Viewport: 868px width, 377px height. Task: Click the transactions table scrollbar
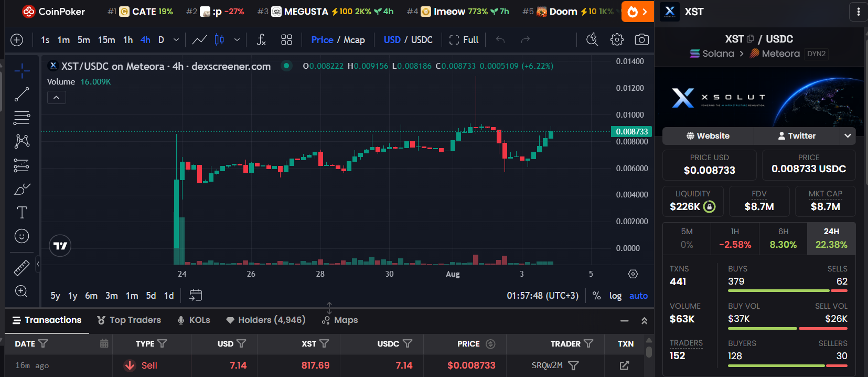649,352
